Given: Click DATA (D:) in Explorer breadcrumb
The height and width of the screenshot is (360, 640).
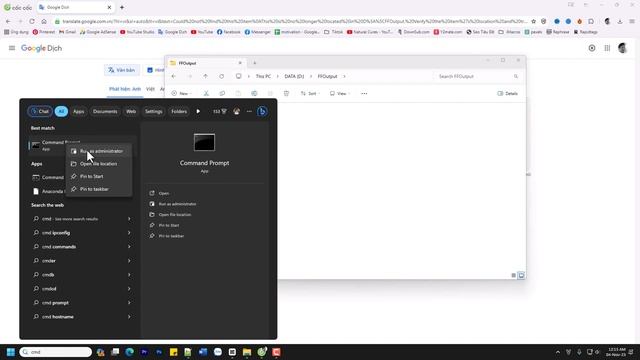Looking at the screenshot, I should click(x=294, y=76).
